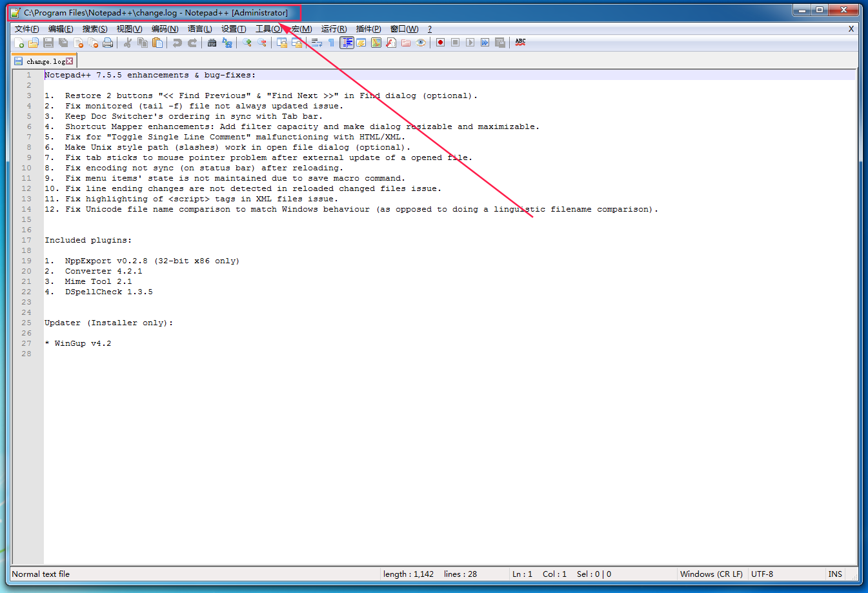Open the 设置(T) menu
This screenshot has width=868, height=593.
(x=234, y=29)
